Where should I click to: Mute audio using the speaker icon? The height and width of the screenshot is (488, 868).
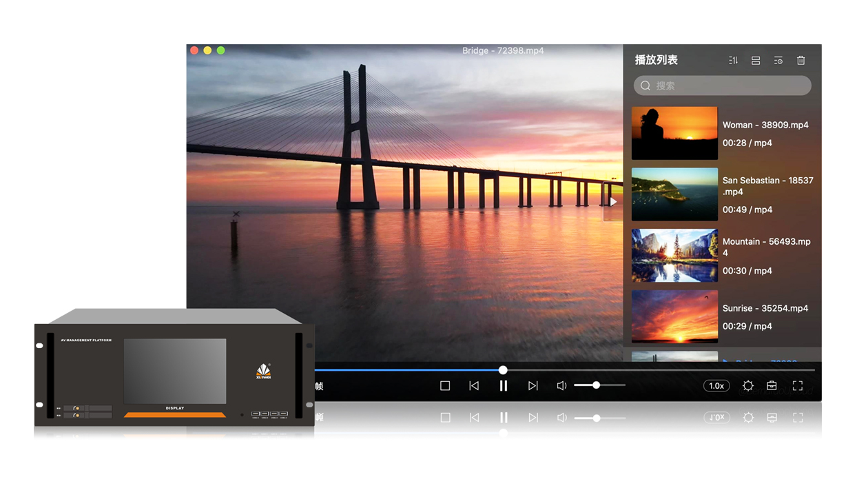pyautogui.click(x=561, y=386)
